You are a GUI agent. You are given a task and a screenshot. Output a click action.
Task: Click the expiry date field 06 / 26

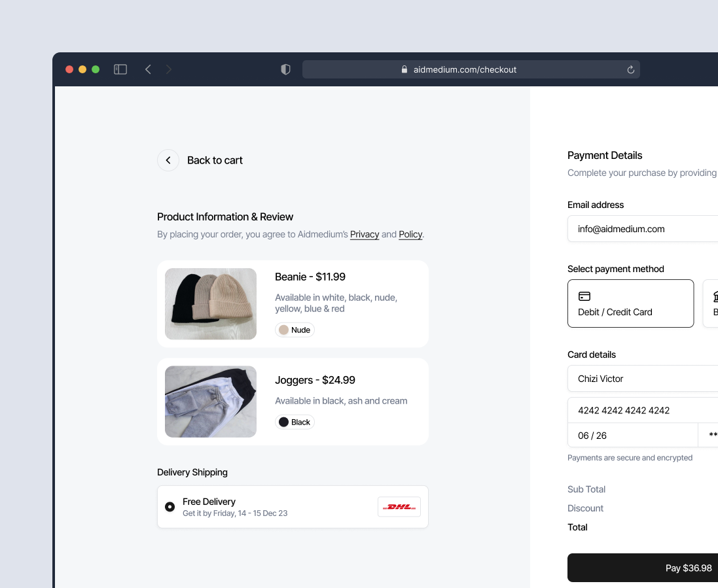[x=633, y=435]
